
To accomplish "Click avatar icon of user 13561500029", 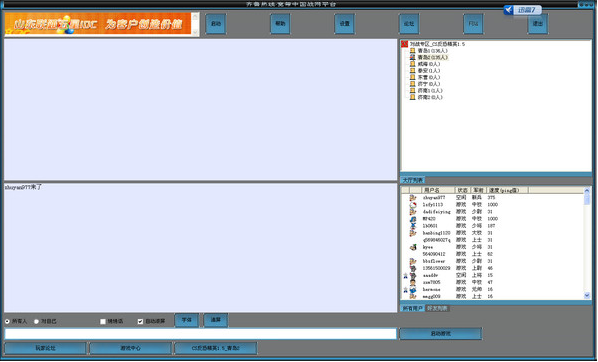I will pos(413,268).
